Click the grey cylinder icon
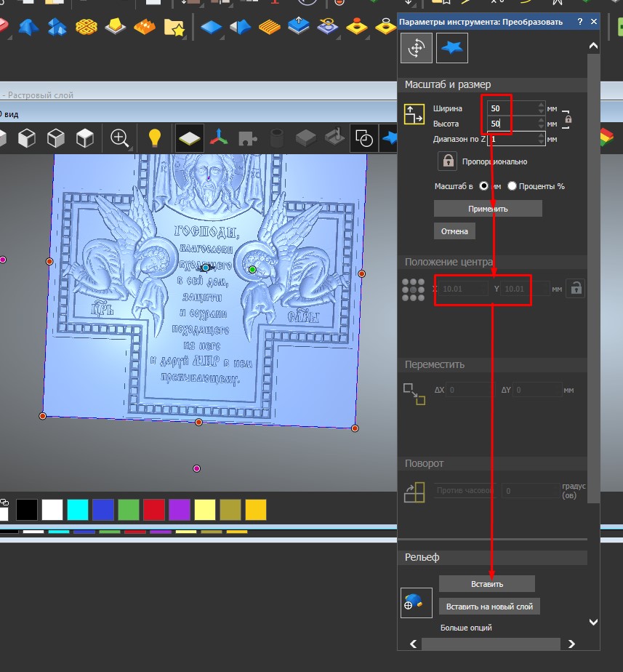The image size is (623, 672). click(277, 138)
